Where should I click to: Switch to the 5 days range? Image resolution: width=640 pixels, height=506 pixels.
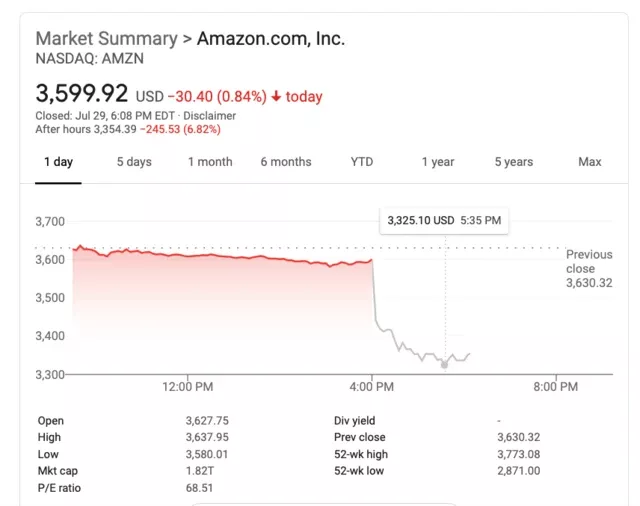click(134, 162)
